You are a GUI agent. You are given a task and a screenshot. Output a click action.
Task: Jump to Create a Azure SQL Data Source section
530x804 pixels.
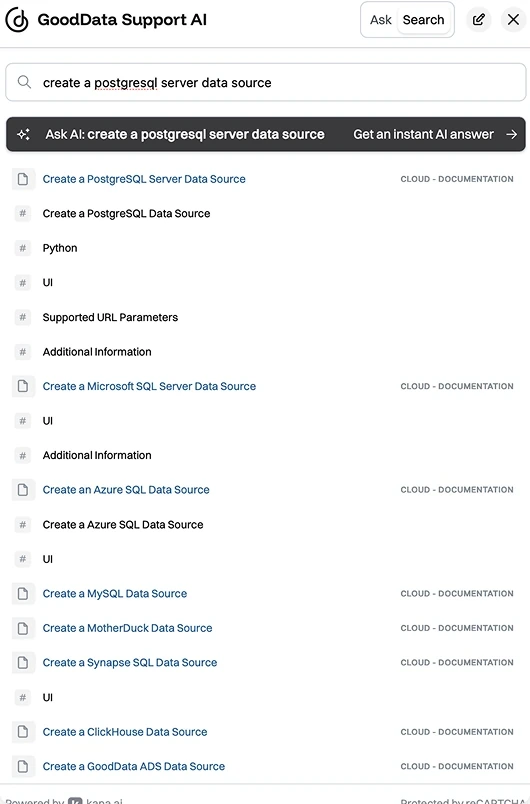(x=123, y=525)
